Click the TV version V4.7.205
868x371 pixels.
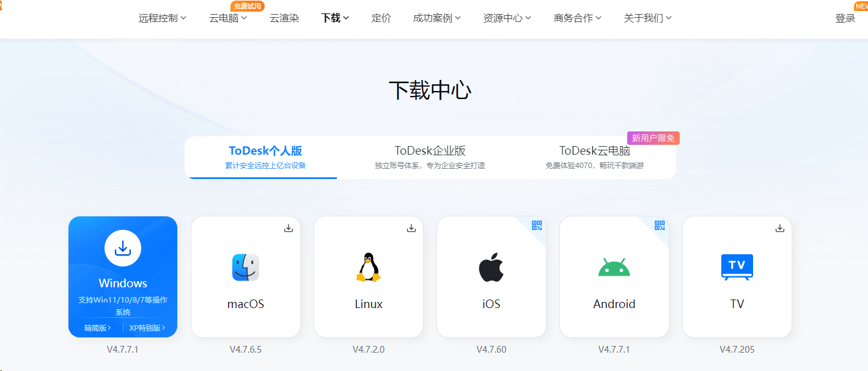pyautogui.click(x=737, y=350)
